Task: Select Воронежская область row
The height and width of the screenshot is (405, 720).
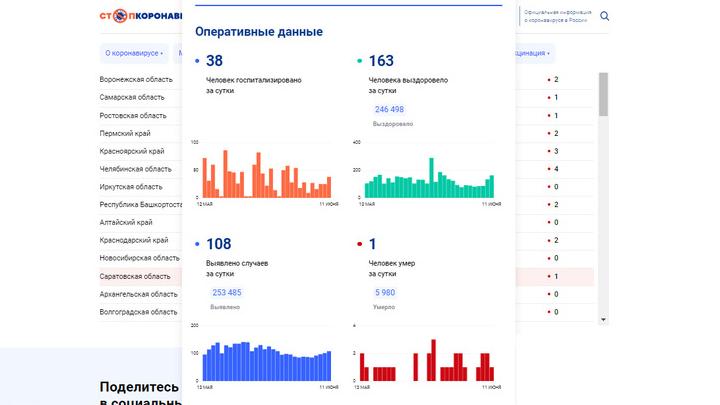Action: point(136,79)
